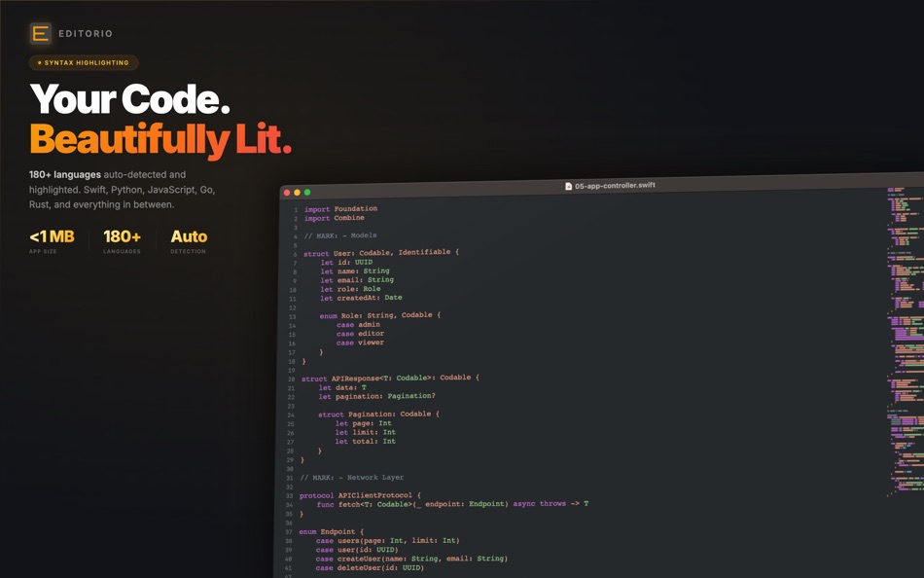The height and width of the screenshot is (578, 924).
Task: Click the "let data: T" code line
Action: coord(342,387)
